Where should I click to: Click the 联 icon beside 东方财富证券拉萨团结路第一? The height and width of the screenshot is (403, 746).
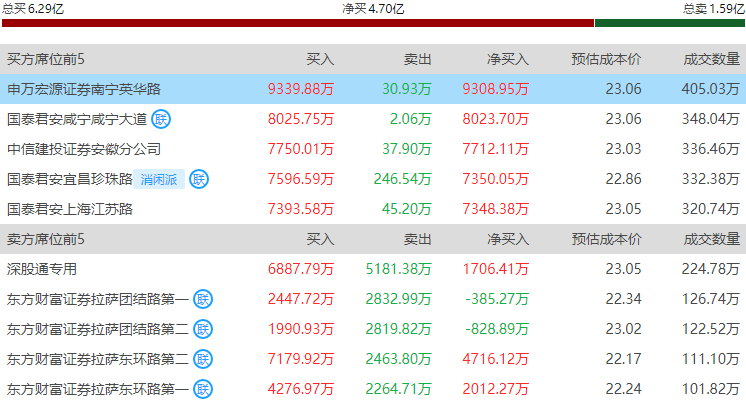pos(203,299)
